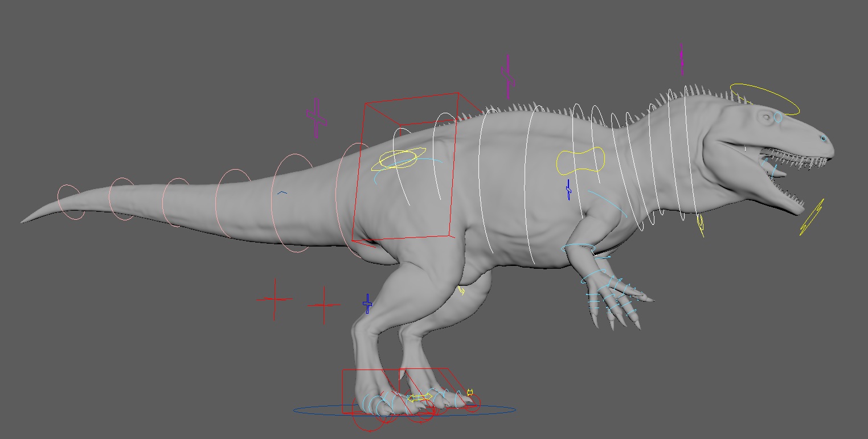
Task: Click the small blue control below the chest curve
Action: click(x=568, y=190)
